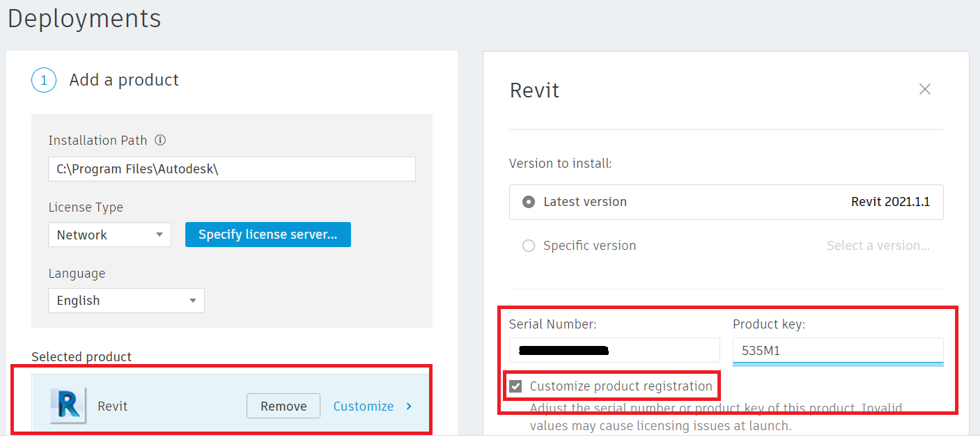The height and width of the screenshot is (442, 980).
Task: Click the Add a product heading
Action: tap(124, 80)
